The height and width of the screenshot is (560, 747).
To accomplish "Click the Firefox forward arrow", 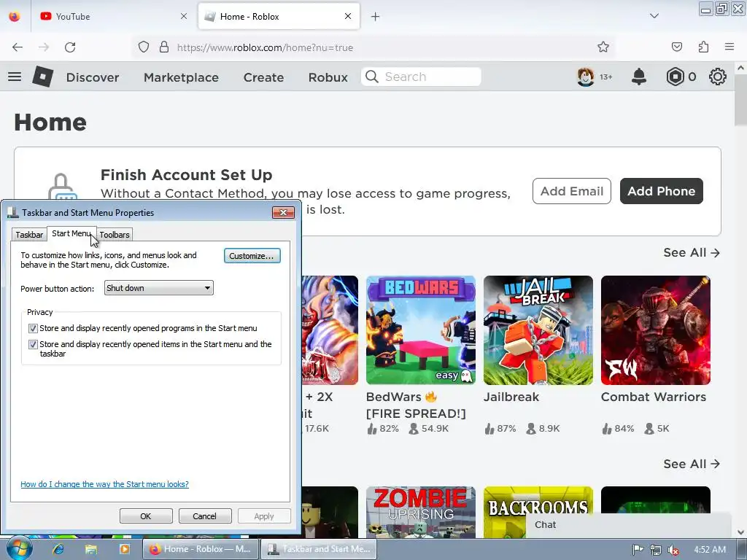I will coord(44,47).
